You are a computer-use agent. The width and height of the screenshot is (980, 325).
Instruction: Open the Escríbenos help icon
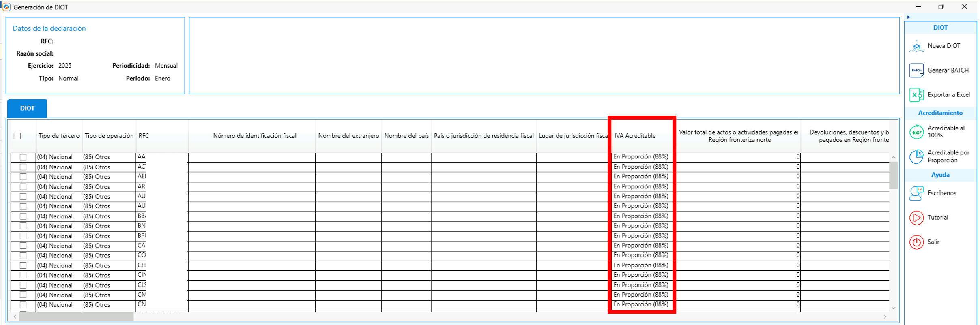tap(916, 193)
